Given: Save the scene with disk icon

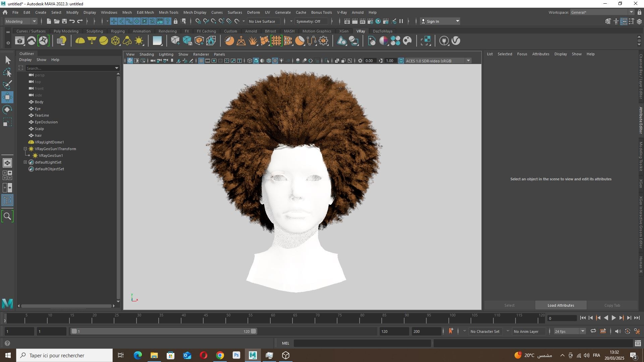Looking at the screenshot, I should [x=64, y=21].
